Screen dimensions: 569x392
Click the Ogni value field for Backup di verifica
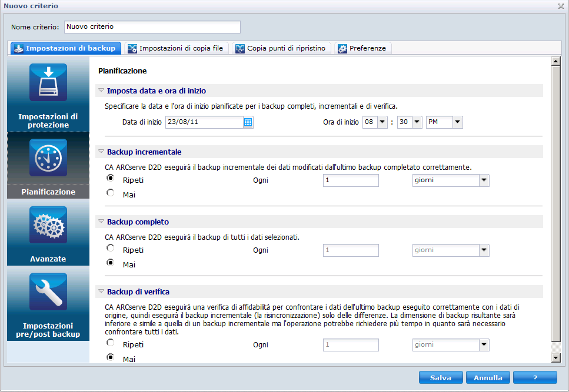pos(351,345)
